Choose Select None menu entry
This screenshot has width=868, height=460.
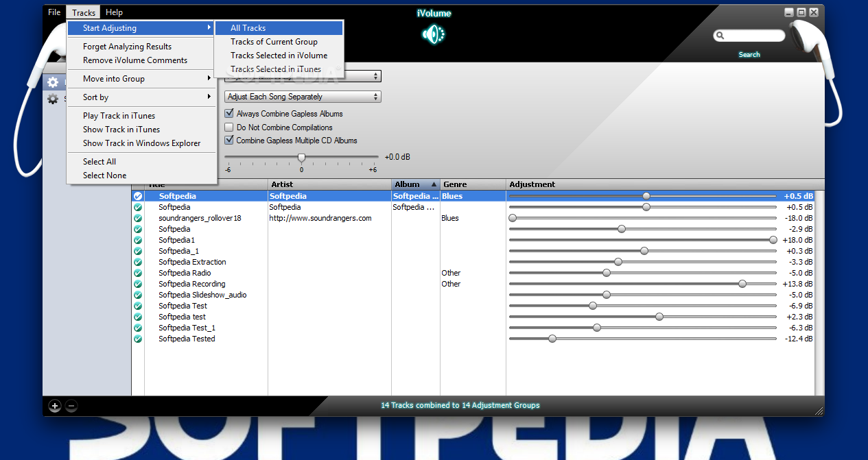pyautogui.click(x=142, y=175)
